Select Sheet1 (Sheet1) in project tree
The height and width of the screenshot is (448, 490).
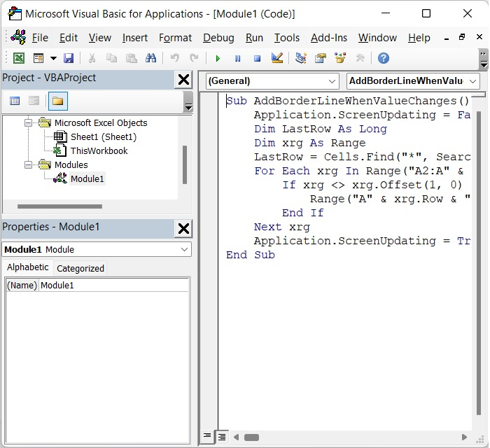(x=103, y=136)
